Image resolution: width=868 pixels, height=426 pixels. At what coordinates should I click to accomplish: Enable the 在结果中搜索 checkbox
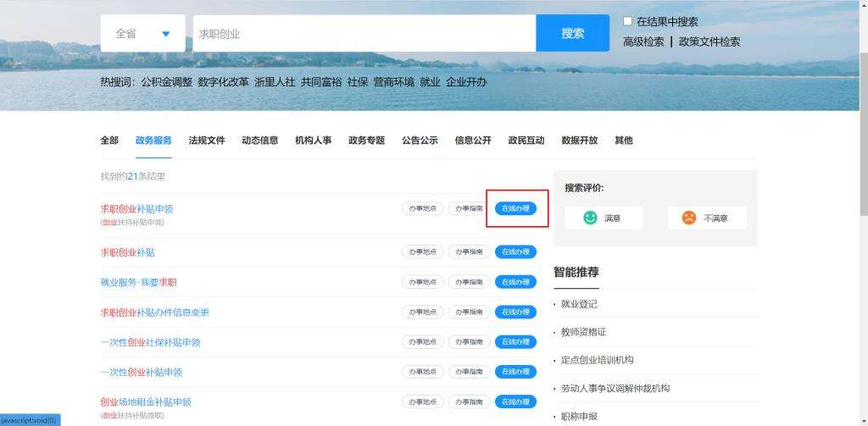click(x=628, y=21)
